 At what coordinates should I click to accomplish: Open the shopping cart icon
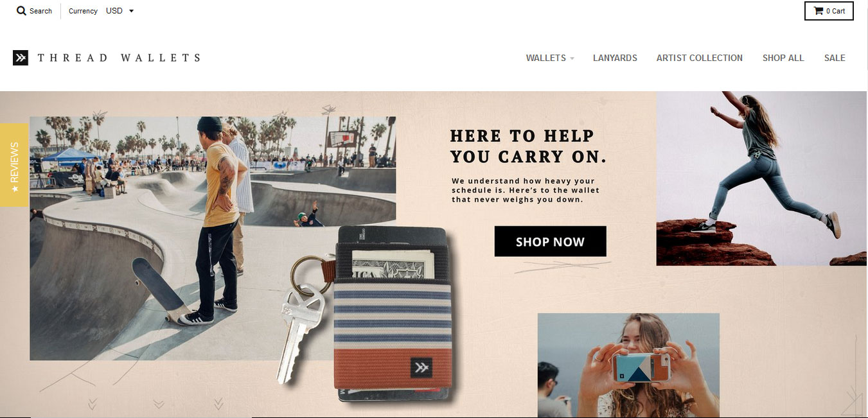pyautogui.click(x=818, y=11)
